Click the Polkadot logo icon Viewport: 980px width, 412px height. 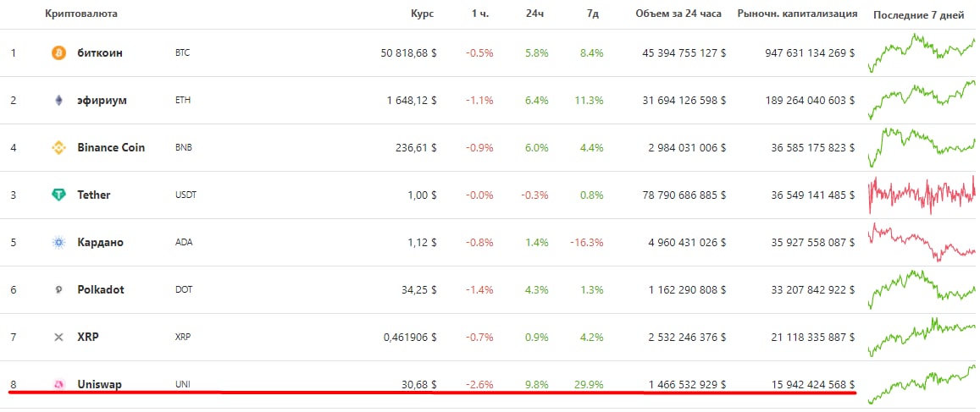click(x=58, y=289)
